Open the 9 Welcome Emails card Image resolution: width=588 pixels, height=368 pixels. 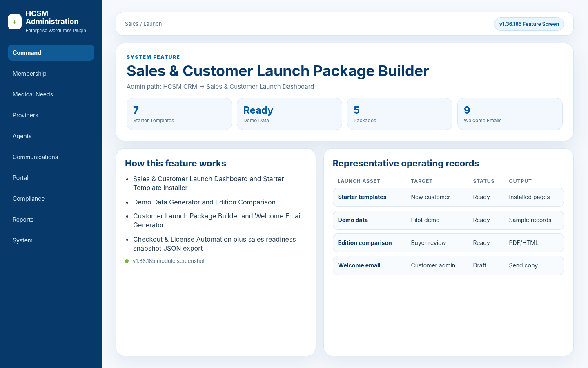(510, 114)
